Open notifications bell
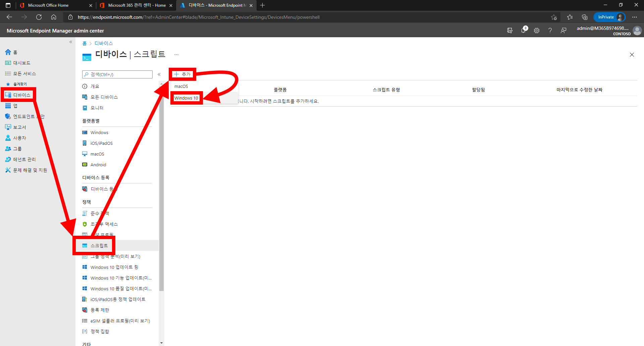 coord(523,31)
